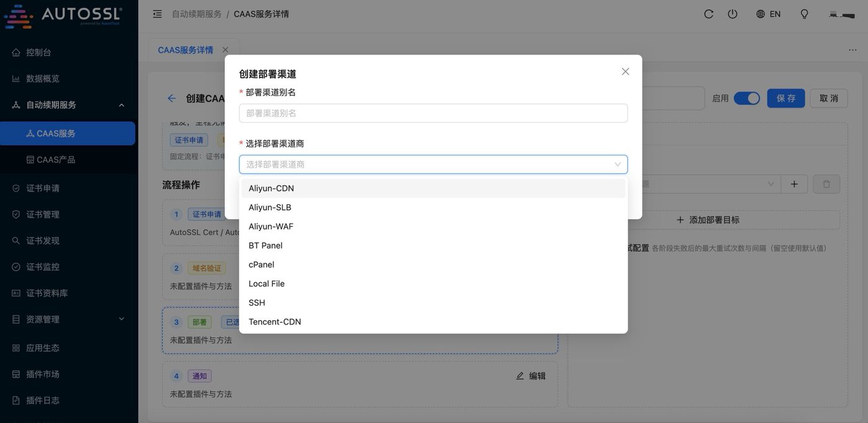Screen dimensions: 868x423
Task: Click the refresh icon in header
Action: click(709, 14)
